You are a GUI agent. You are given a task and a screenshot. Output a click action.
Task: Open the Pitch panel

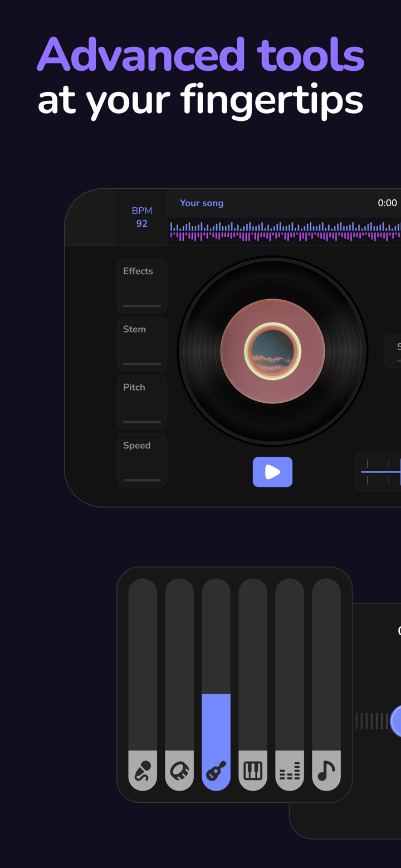[142, 402]
